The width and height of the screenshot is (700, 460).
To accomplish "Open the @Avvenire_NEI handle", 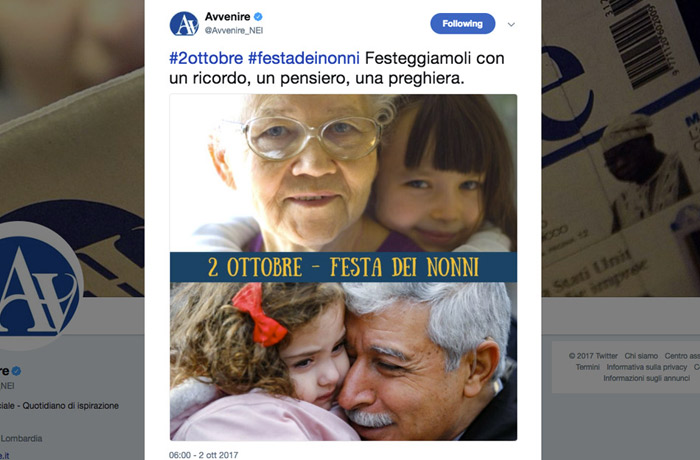I will [x=234, y=30].
